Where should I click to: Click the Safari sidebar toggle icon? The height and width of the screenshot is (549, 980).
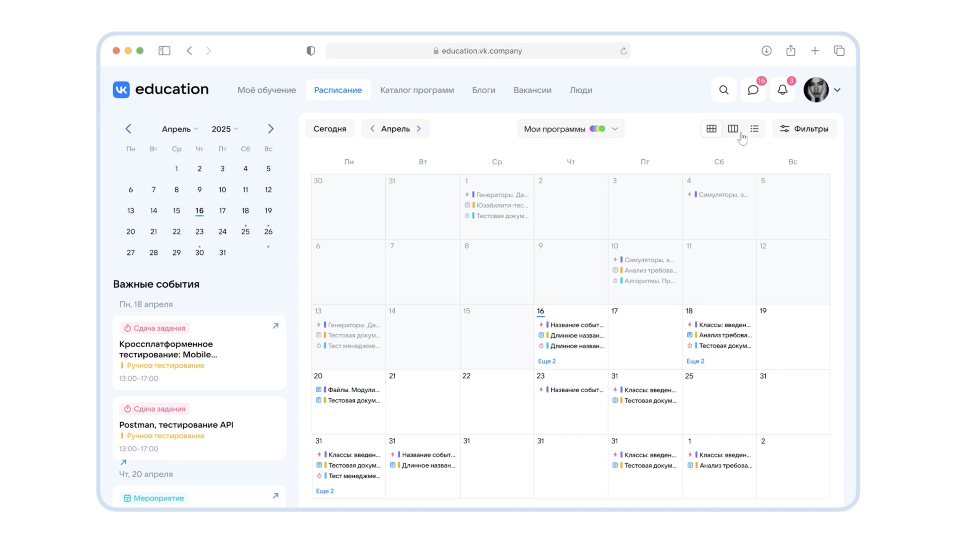164,51
